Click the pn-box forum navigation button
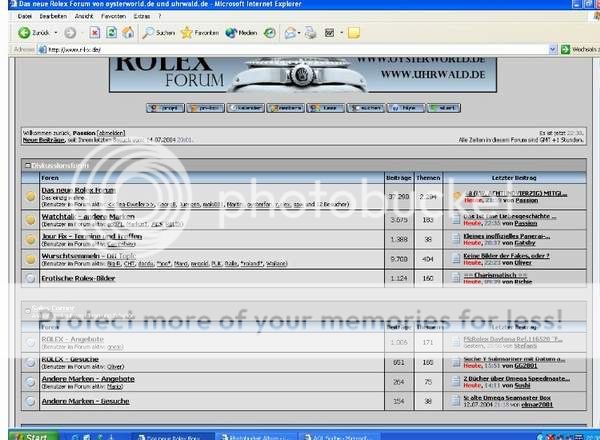600x440 pixels. (x=205, y=108)
